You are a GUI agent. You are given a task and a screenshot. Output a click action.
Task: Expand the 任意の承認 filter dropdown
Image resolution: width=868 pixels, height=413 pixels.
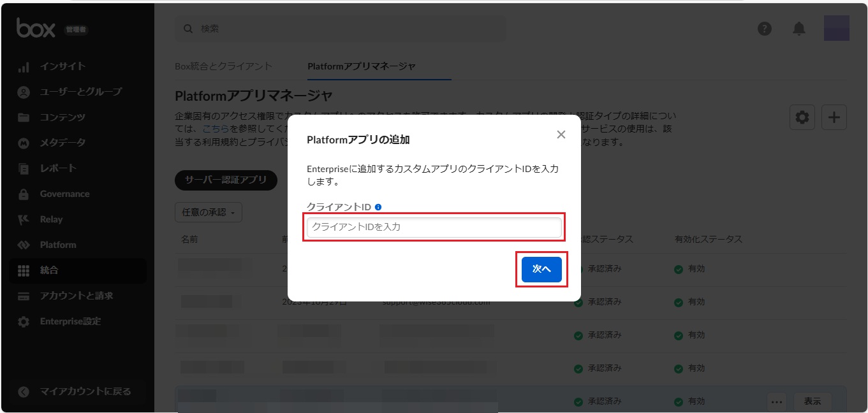(x=208, y=212)
